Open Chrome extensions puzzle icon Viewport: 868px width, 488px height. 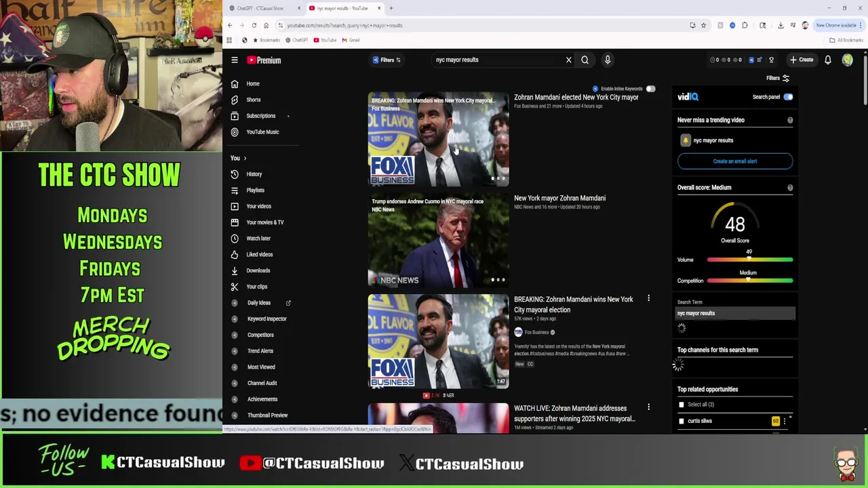tap(745, 25)
